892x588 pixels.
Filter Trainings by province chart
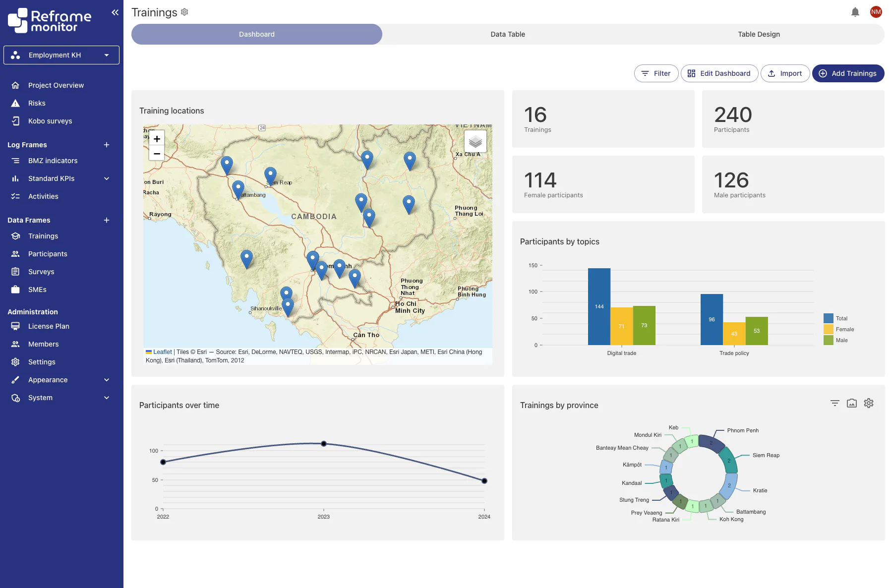click(x=835, y=403)
